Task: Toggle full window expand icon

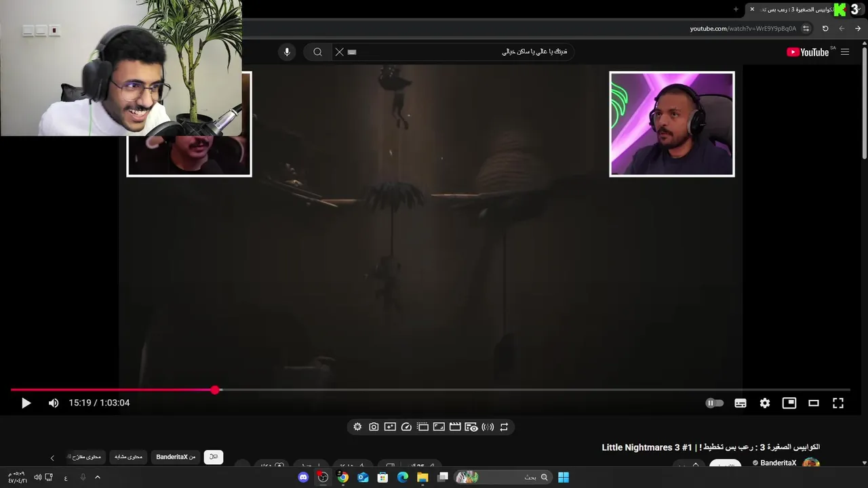Action: pyautogui.click(x=439, y=427)
